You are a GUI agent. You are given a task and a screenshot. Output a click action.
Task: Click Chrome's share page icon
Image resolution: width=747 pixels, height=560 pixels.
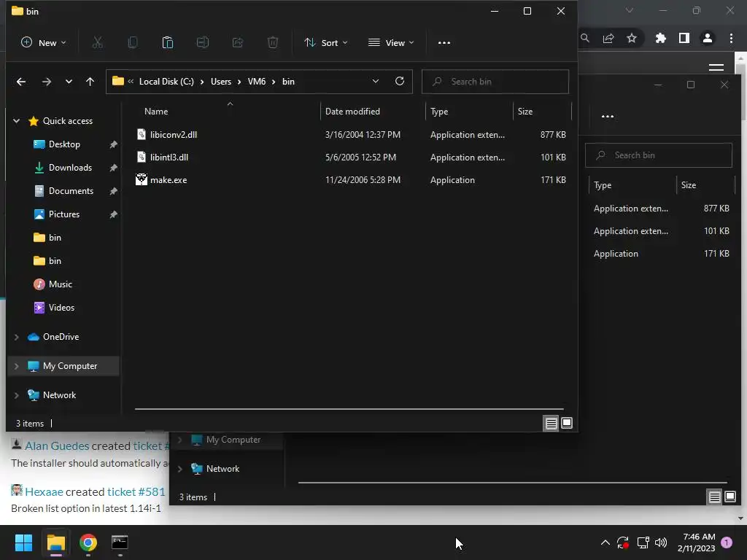tap(608, 38)
